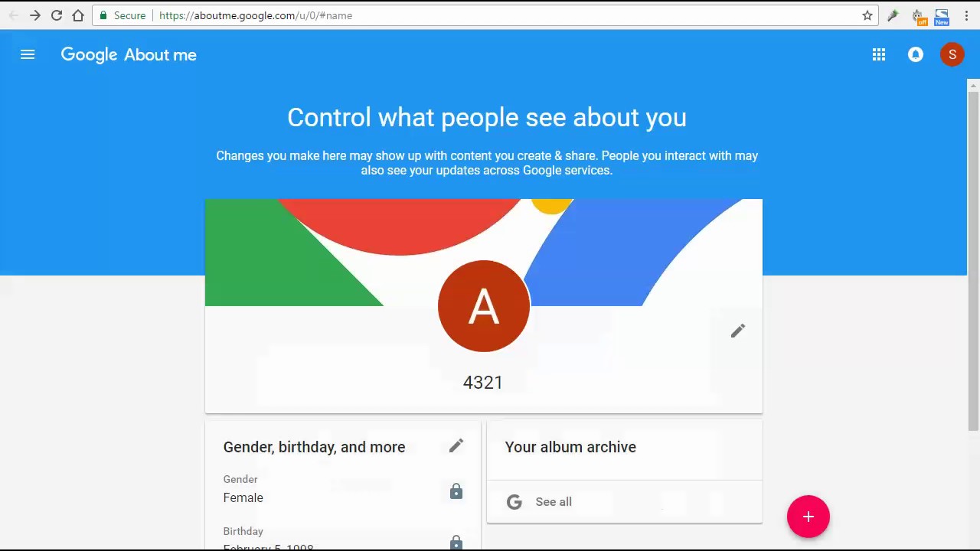980x551 pixels.
Task: Click the green brush extension icon
Action: [x=892, y=15]
